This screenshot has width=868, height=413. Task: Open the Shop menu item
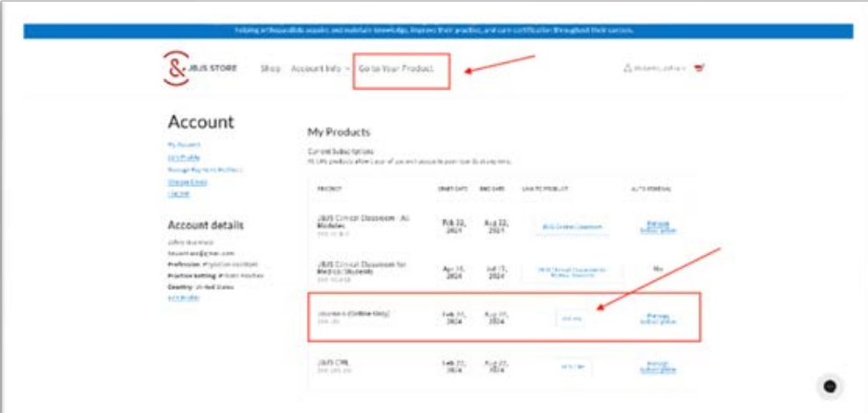(x=271, y=69)
